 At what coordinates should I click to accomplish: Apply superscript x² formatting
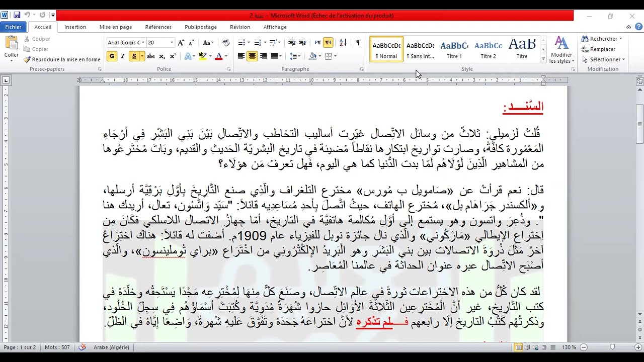pyautogui.click(x=173, y=56)
